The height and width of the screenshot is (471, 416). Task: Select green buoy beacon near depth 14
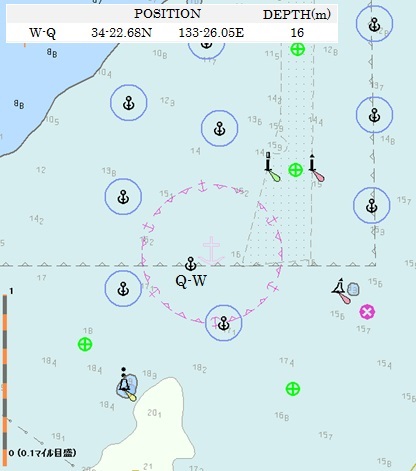(x=272, y=167)
